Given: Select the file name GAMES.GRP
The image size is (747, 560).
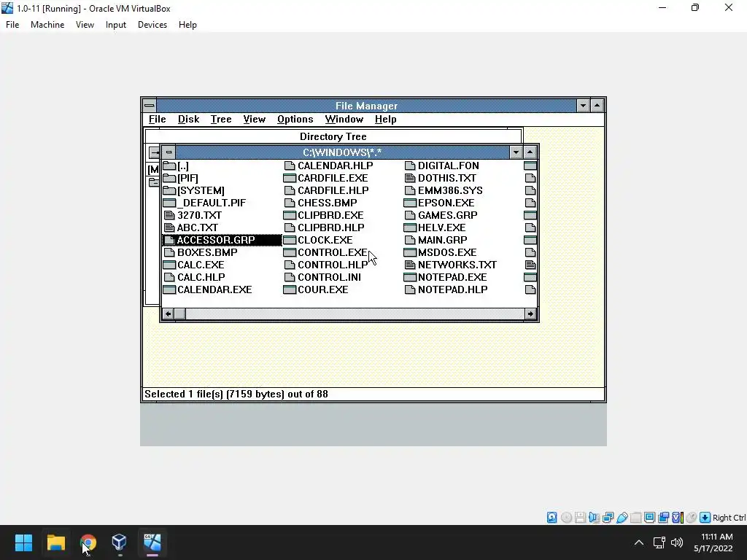Looking at the screenshot, I should pyautogui.click(x=448, y=215).
